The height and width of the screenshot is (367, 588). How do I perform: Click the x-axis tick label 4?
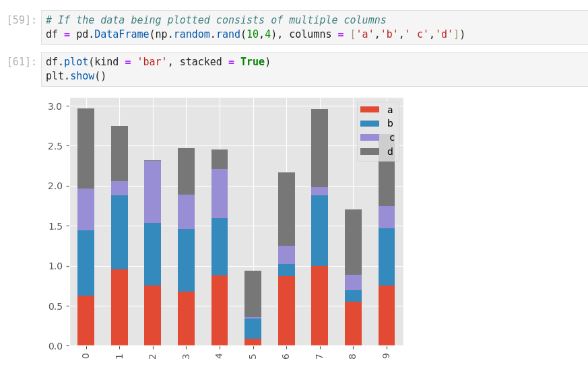tap(220, 355)
